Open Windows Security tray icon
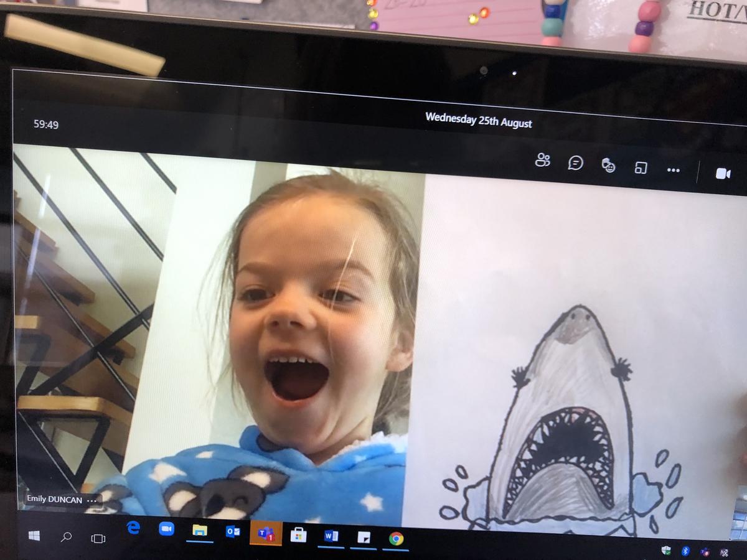The width and height of the screenshot is (747, 560). pyautogui.click(x=666, y=550)
